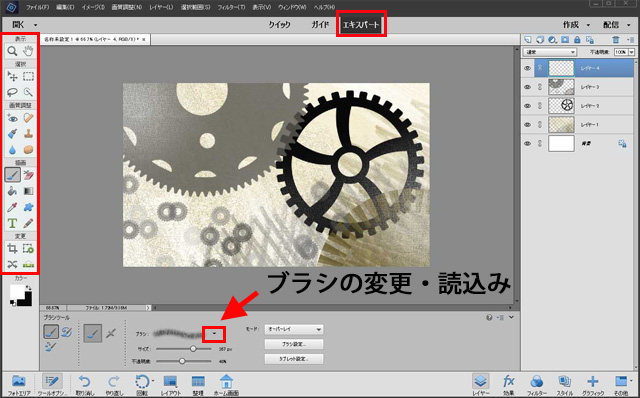Screen dimensions: 640x398
Task: Select the Zoom tool in toolbox
Action: coord(12,51)
